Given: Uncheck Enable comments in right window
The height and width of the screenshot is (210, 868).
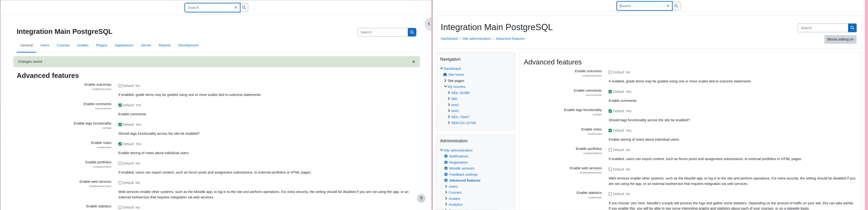Looking at the screenshot, I should (x=610, y=92).
